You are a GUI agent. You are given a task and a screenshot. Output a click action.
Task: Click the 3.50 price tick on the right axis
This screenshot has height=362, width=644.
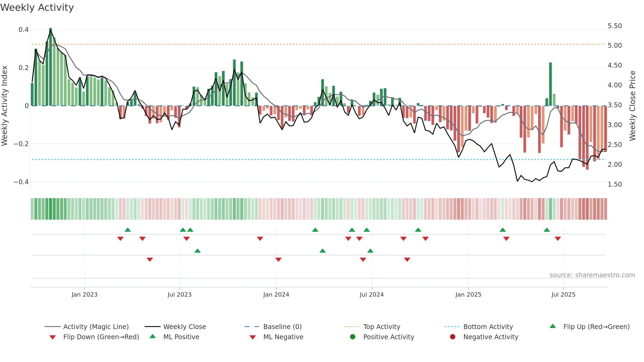pos(615,105)
